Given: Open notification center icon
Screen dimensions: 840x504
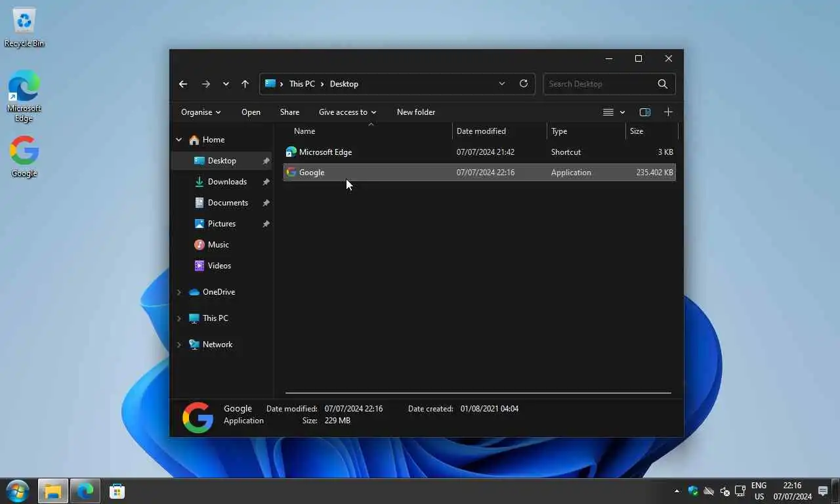Looking at the screenshot, I should 823,491.
